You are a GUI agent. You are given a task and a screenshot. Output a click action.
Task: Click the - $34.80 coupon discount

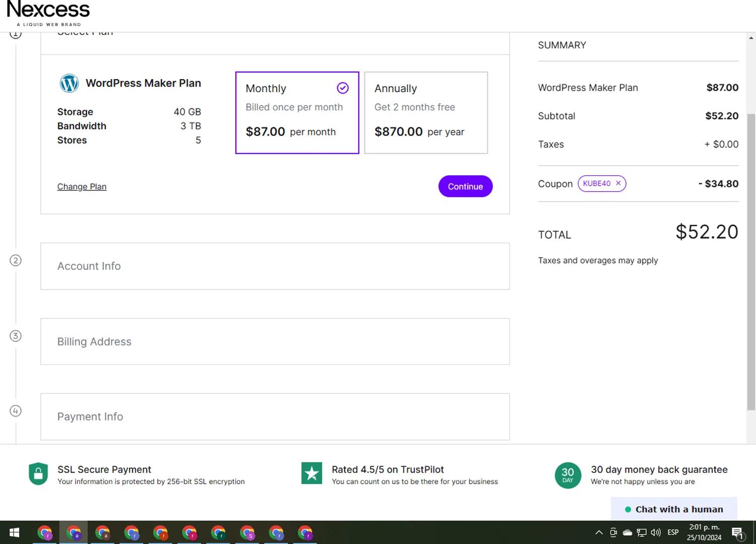pos(718,184)
